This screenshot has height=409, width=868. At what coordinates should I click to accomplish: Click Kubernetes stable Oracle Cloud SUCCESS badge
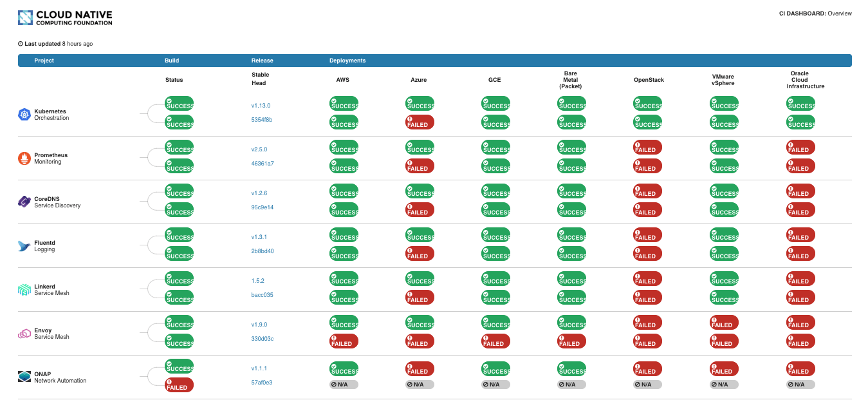[x=800, y=104]
